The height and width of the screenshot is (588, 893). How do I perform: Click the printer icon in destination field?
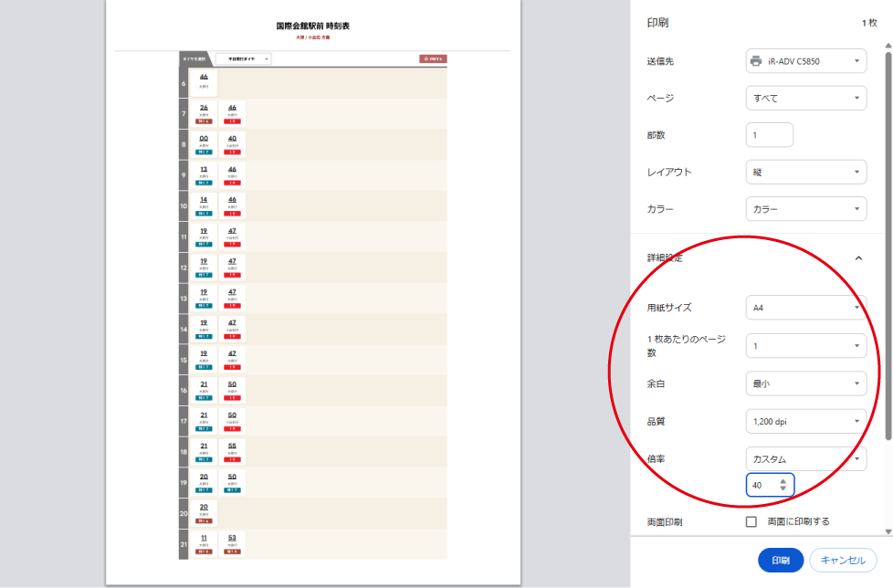756,61
